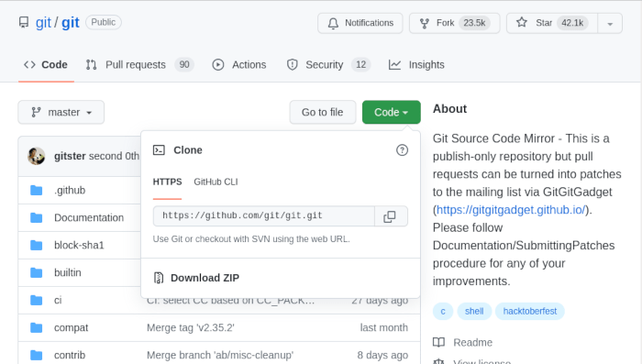Click the folder icon beside .github

37,191
